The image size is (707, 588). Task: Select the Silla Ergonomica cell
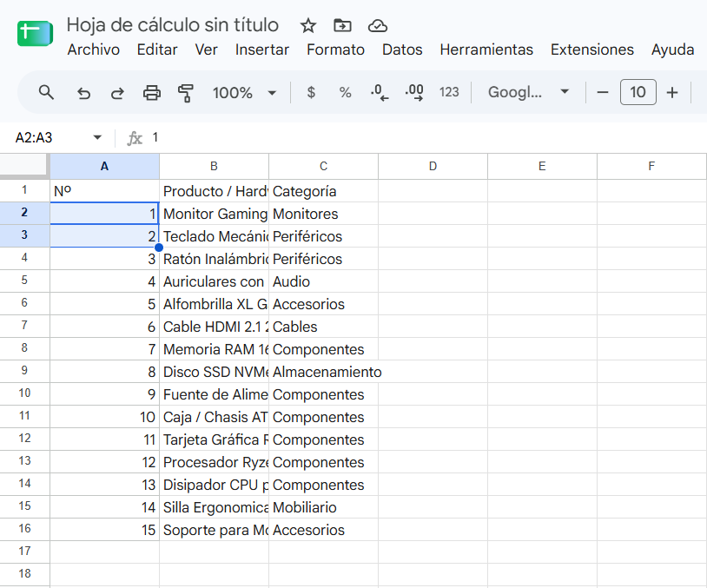click(215, 507)
